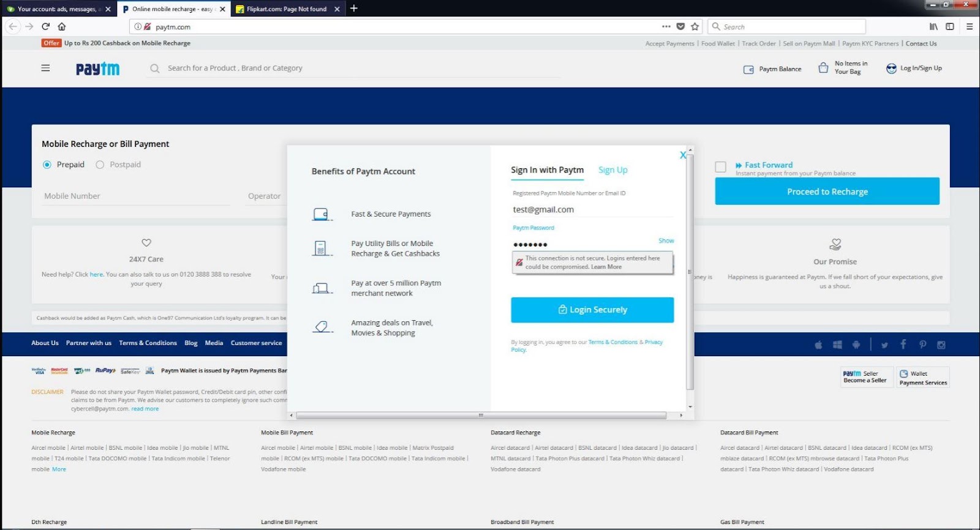The image size is (980, 530).
Task: Show site information for paytm.com
Action: coord(138,26)
